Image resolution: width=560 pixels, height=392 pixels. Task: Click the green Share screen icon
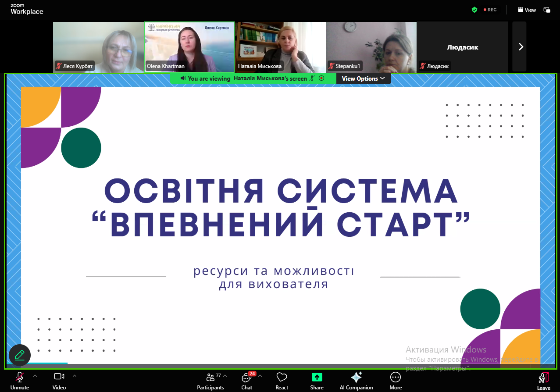pyautogui.click(x=317, y=378)
